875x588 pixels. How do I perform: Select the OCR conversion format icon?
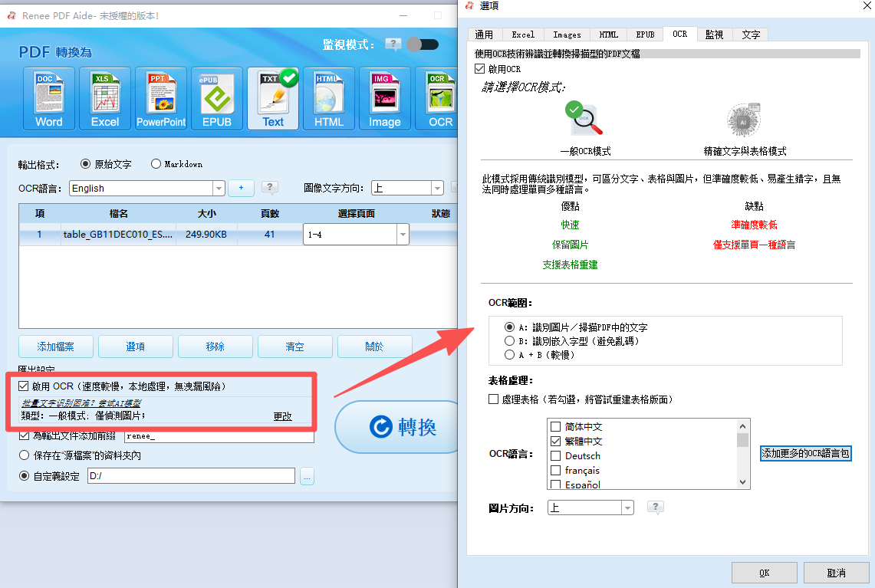tap(438, 98)
